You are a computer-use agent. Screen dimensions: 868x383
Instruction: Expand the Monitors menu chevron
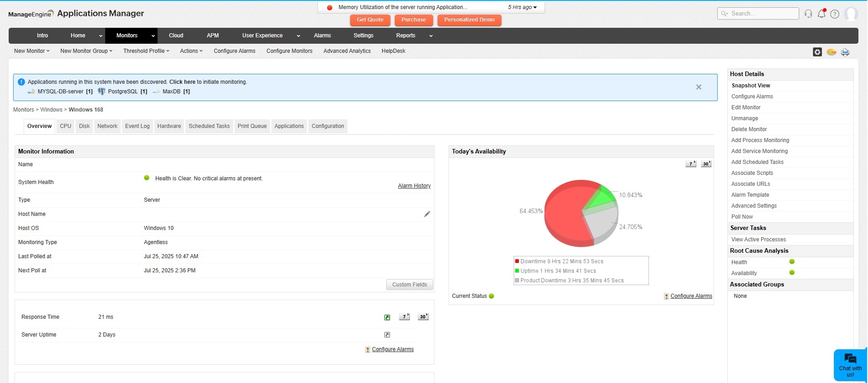(x=153, y=36)
